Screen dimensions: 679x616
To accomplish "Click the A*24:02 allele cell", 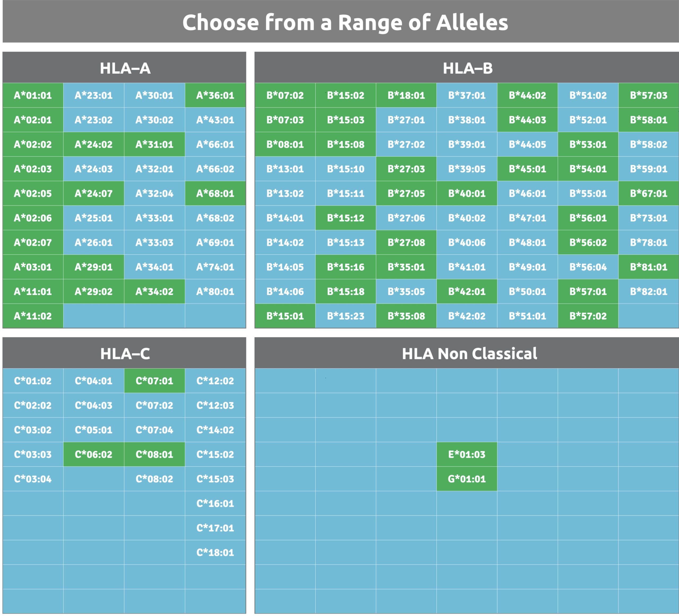I will (94, 144).
